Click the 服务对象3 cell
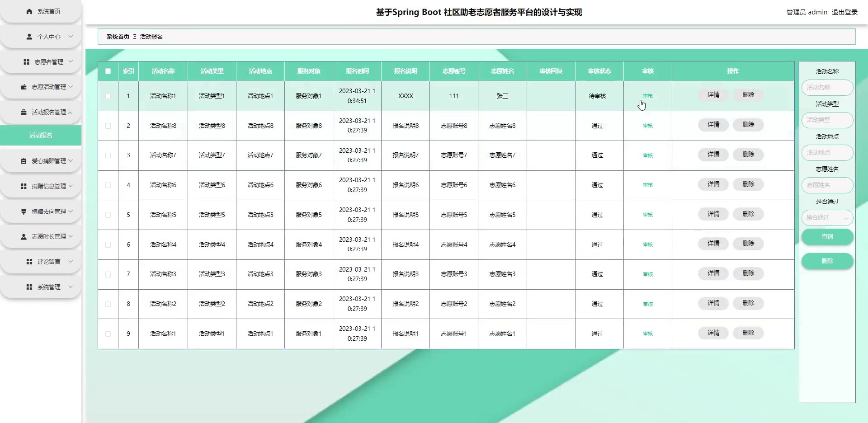The height and width of the screenshot is (423, 868). pyautogui.click(x=309, y=274)
